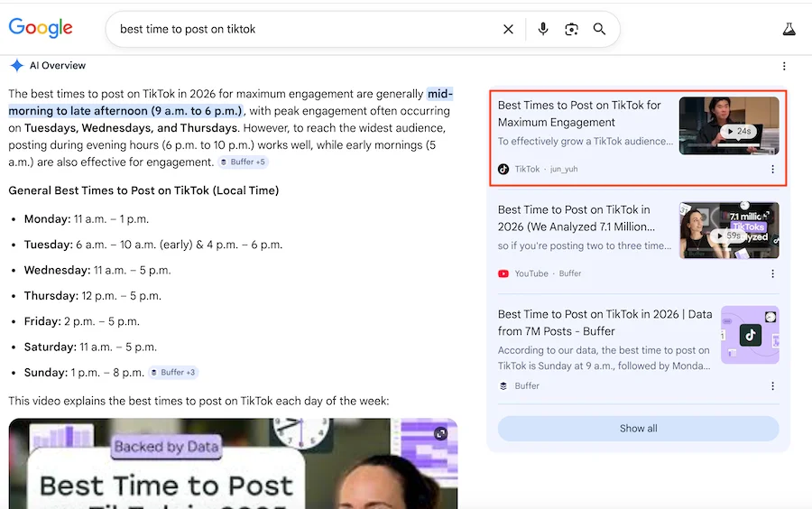The height and width of the screenshot is (509, 812).
Task: Click in the search box text field
Action: coord(306,29)
